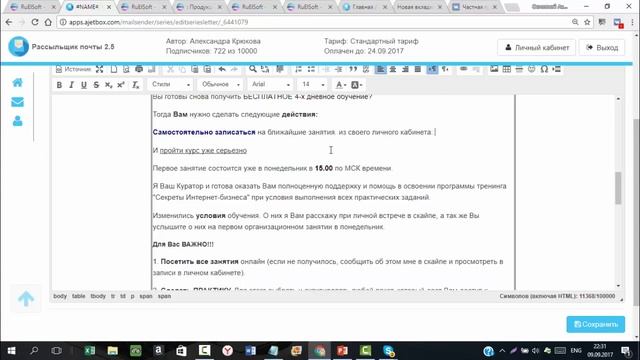The image size is (640, 360).
Task: Insert a bulleted list
Action: point(311,69)
